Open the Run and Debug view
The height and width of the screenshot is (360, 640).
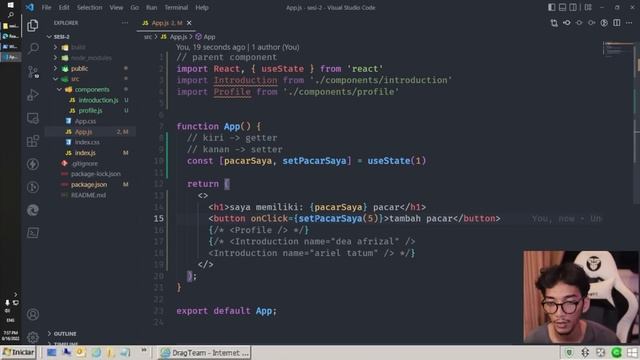(33, 95)
